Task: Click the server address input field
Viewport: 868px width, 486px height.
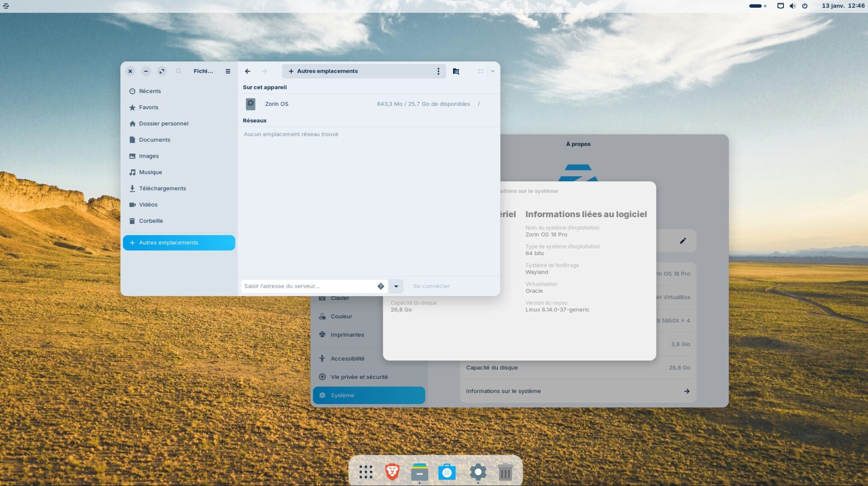Action: point(308,286)
